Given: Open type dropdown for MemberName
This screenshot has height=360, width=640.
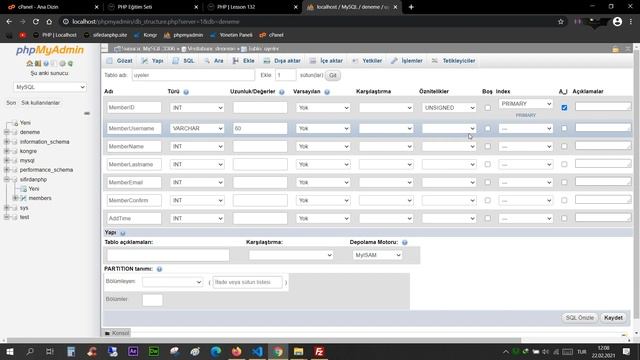Looking at the screenshot, I should (197, 147).
